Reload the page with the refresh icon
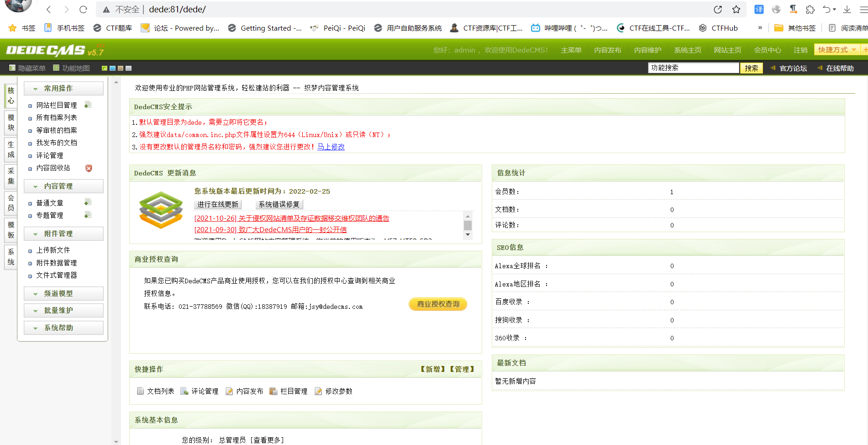868x445 pixels. tap(83, 10)
